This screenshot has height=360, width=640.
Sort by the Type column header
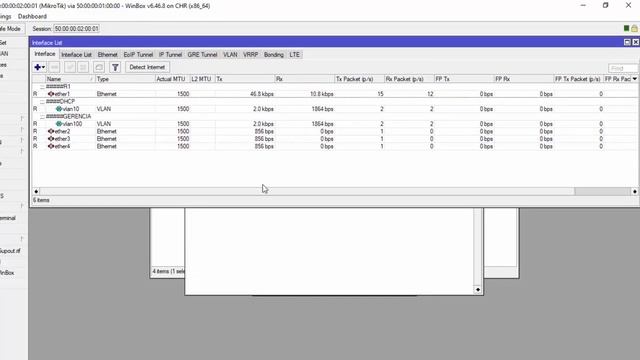(x=125, y=79)
